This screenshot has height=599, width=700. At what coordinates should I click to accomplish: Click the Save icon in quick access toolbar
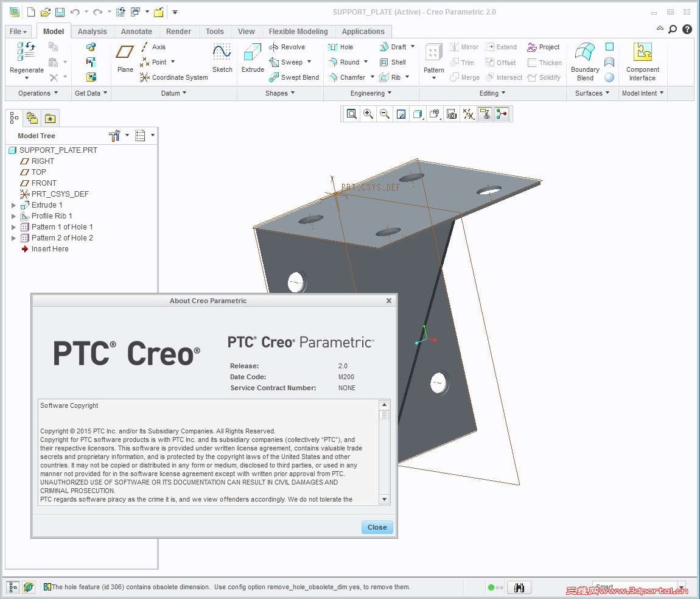(60, 12)
